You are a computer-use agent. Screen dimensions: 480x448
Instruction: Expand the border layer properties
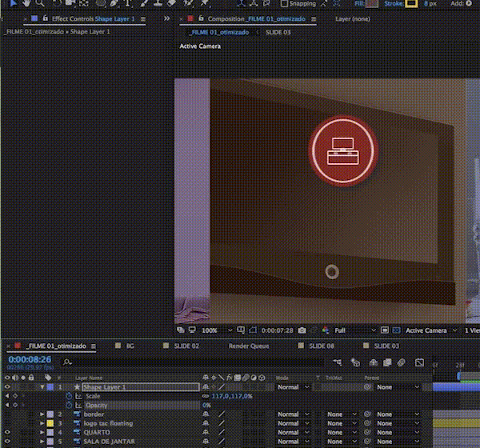[42, 414]
